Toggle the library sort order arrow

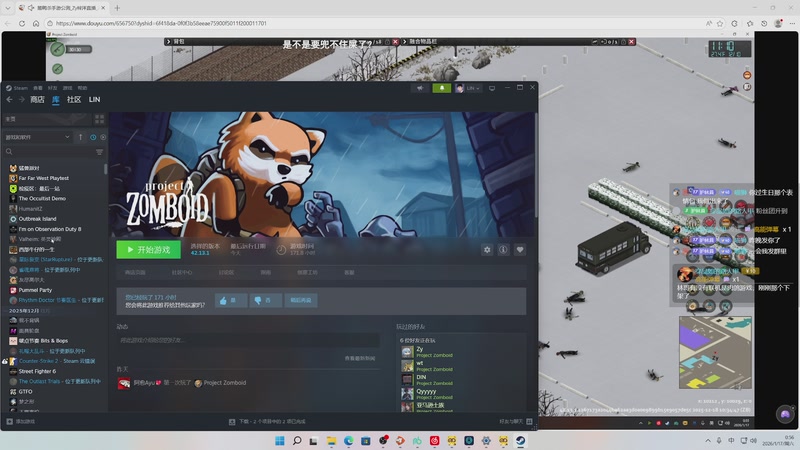[81, 137]
